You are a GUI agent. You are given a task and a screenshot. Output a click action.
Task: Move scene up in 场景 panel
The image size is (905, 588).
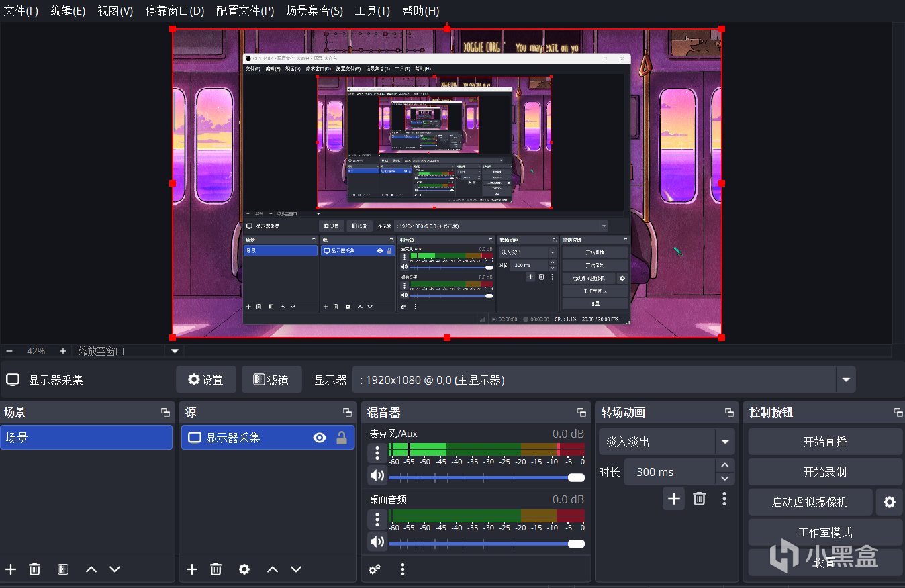(91, 569)
